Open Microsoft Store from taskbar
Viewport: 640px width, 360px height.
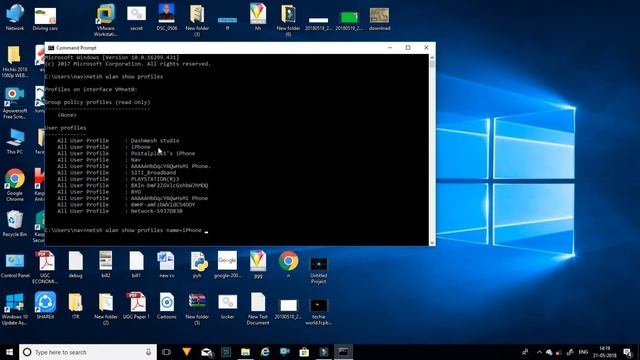pos(304,352)
